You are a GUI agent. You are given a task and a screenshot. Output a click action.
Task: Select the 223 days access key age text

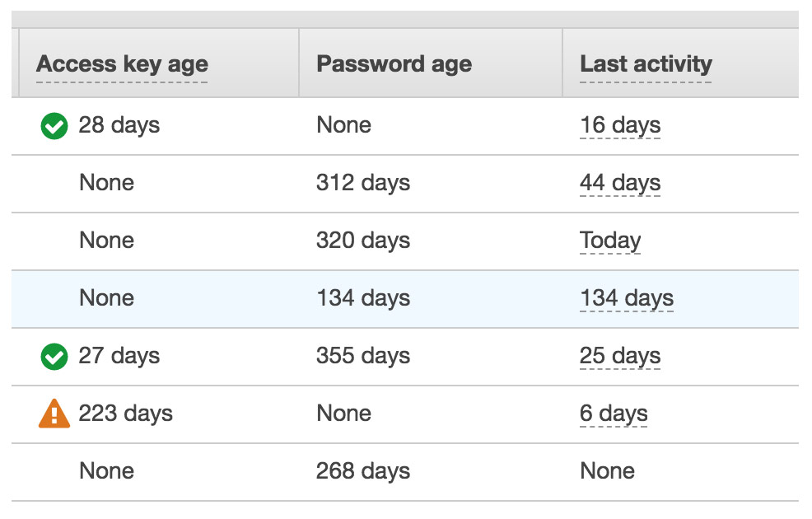click(125, 414)
